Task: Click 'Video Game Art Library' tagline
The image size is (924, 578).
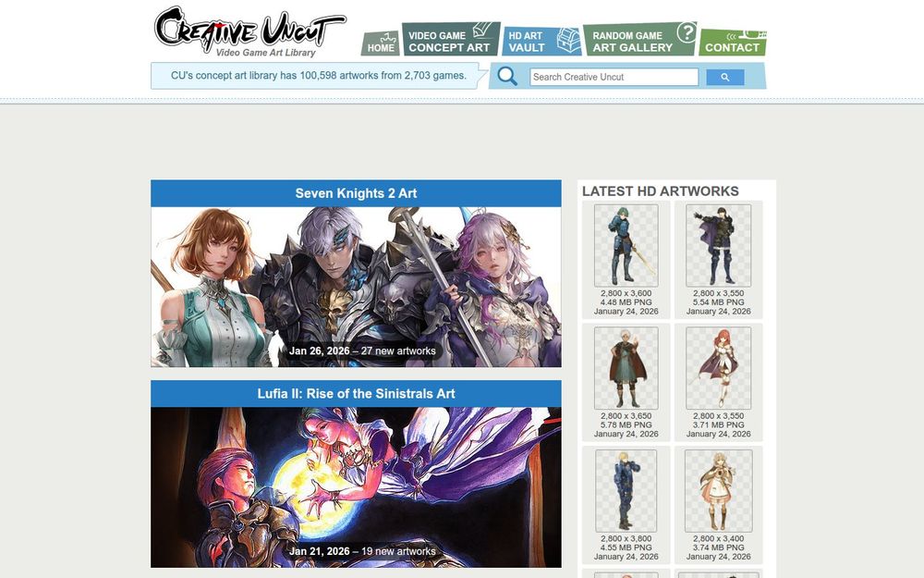Action: pos(266,53)
